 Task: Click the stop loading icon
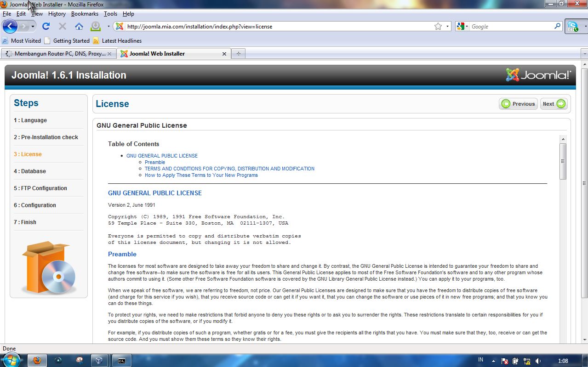click(63, 26)
